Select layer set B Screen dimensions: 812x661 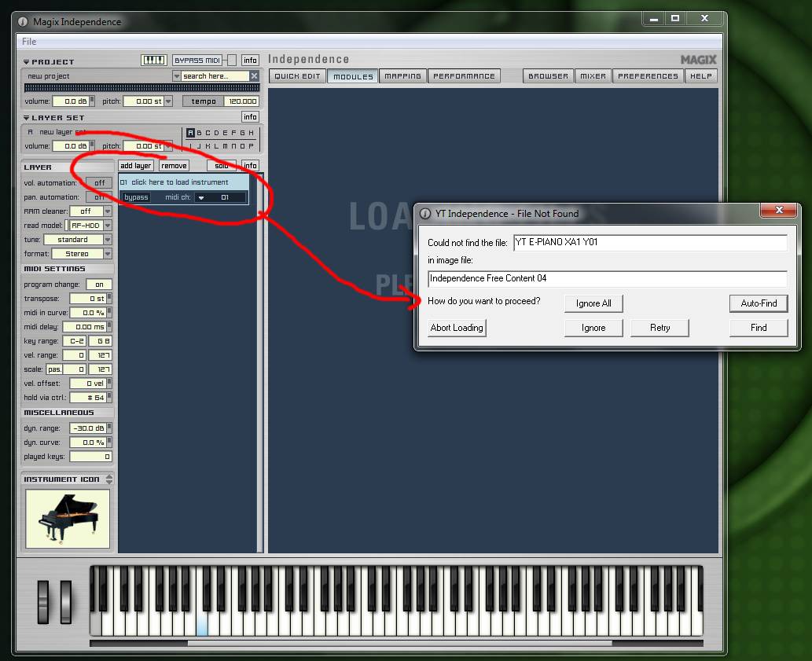coord(200,133)
